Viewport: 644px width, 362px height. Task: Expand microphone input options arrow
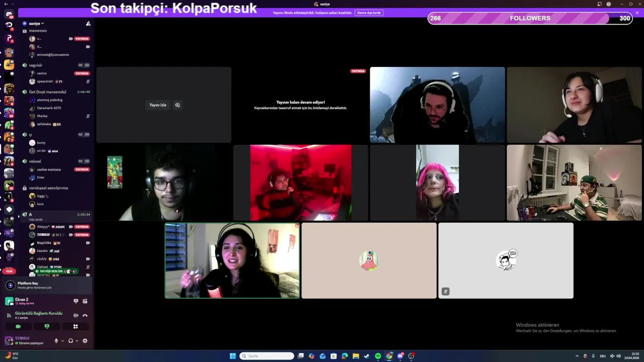(x=62, y=341)
